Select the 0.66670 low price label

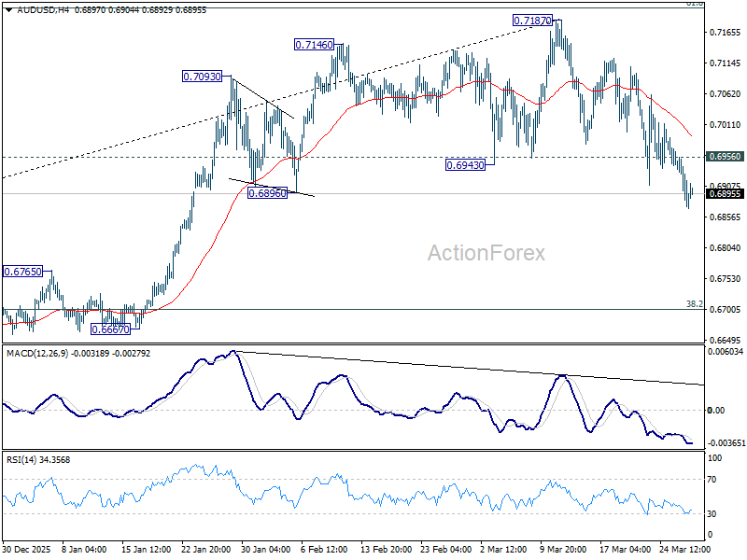[x=110, y=329]
